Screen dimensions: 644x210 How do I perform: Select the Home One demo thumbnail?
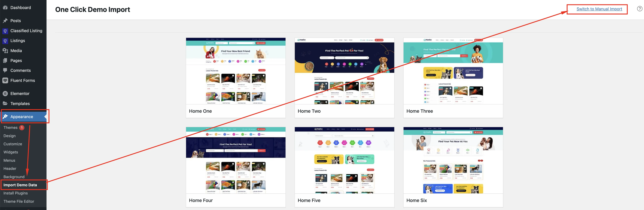(236, 71)
